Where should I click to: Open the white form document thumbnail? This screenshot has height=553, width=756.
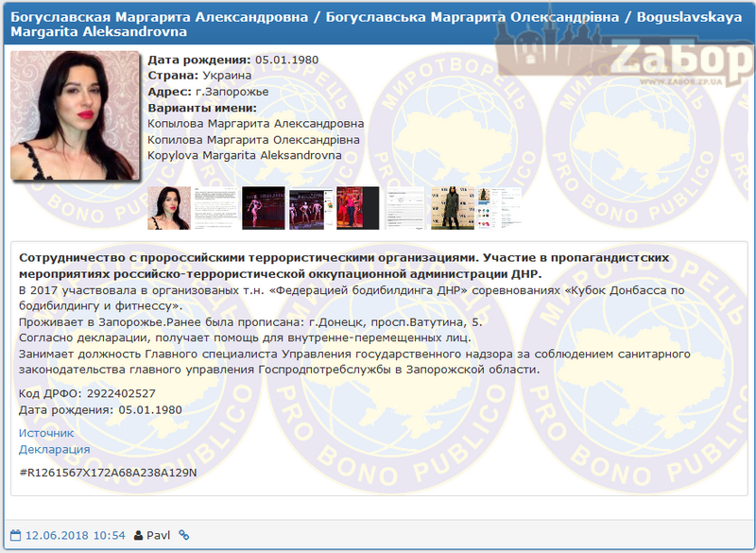pyautogui.click(x=404, y=208)
